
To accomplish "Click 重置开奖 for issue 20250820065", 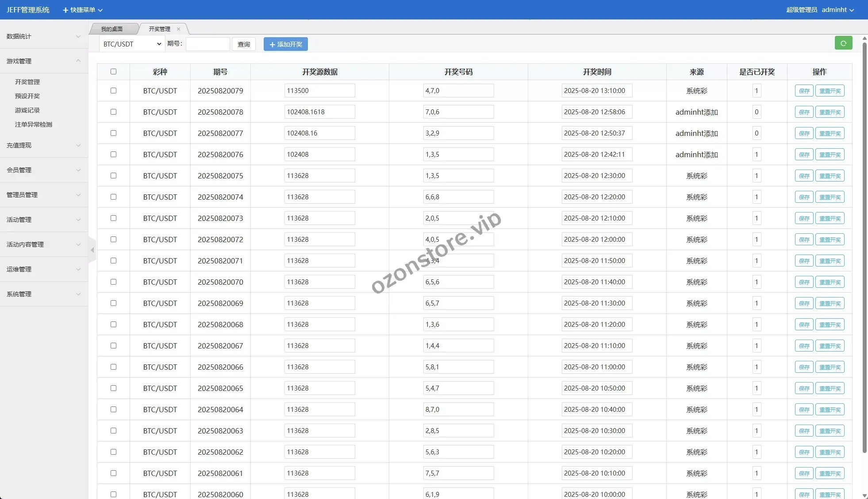I will pos(830,388).
